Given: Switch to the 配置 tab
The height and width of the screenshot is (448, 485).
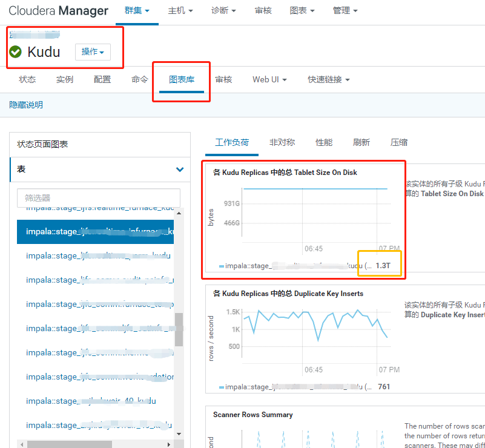Looking at the screenshot, I should 102,79.
